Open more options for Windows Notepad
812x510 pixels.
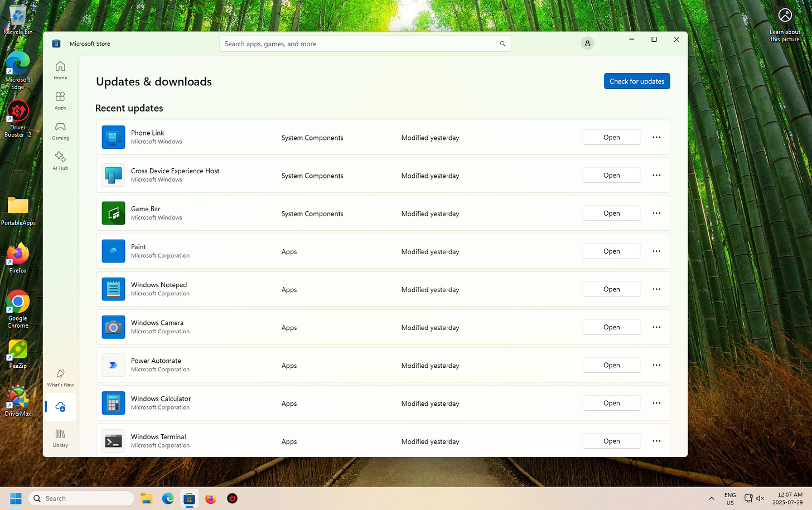point(656,289)
